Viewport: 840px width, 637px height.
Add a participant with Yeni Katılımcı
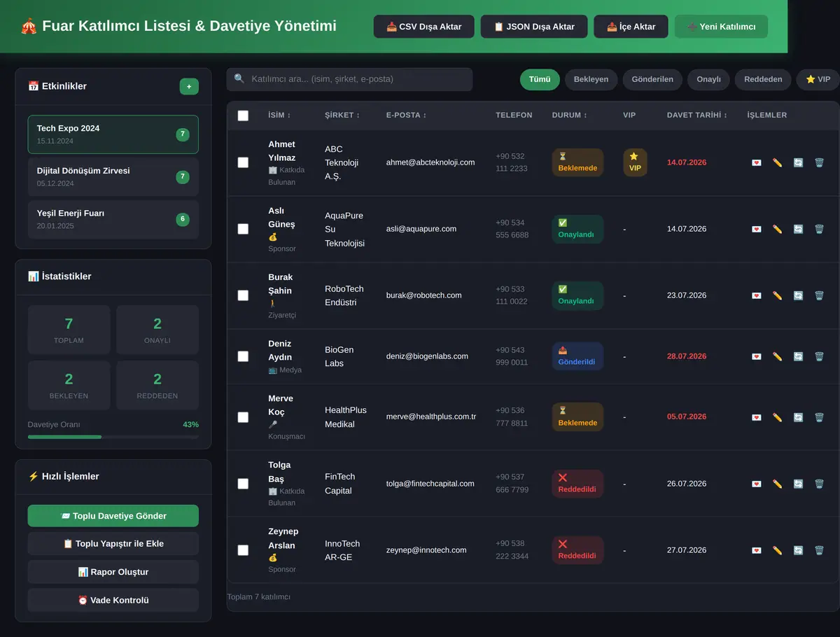click(721, 27)
